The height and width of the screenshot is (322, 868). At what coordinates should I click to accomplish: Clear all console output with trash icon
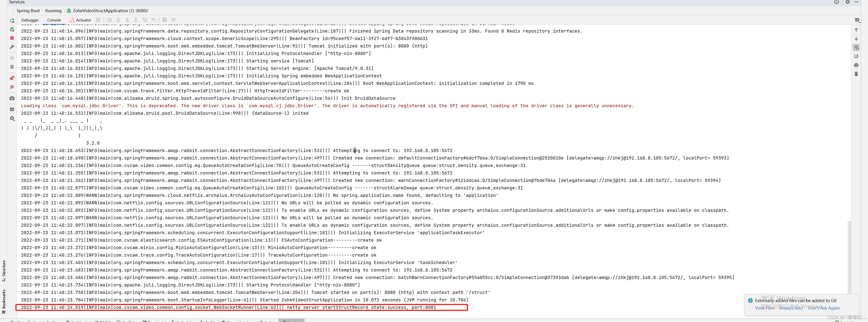[856, 74]
